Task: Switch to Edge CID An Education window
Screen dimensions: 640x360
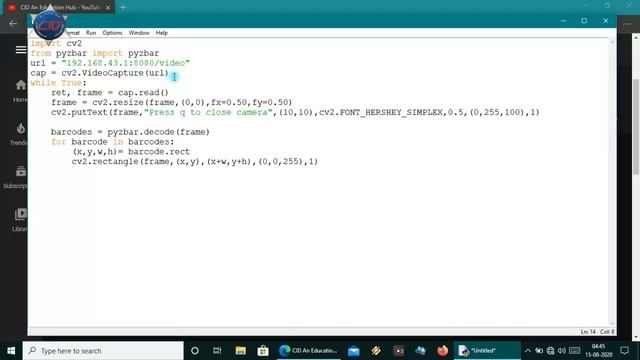Action: click(x=309, y=351)
